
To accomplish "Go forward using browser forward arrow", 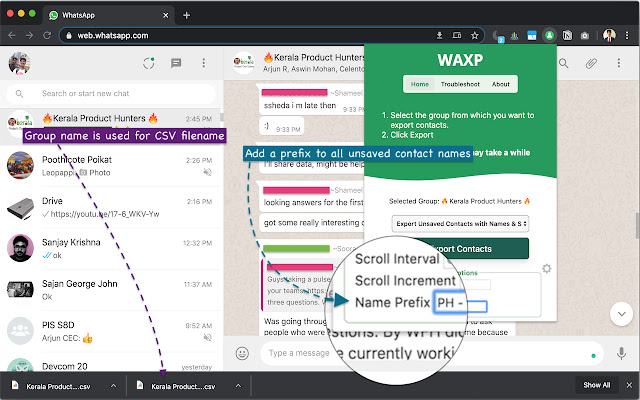I will click(x=29, y=36).
